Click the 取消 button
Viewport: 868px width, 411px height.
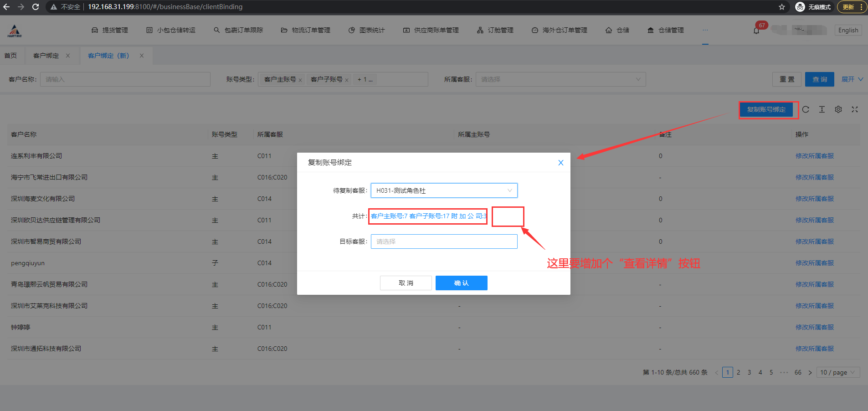pyautogui.click(x=406, y=283)
